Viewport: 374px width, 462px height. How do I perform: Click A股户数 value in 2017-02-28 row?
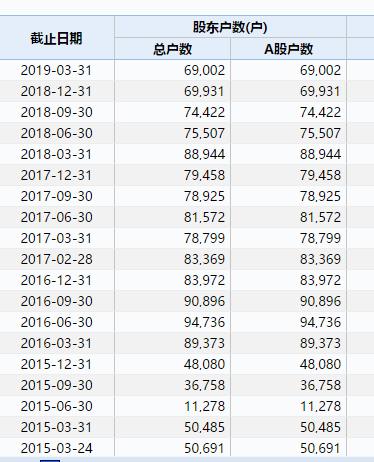[320, 259]
